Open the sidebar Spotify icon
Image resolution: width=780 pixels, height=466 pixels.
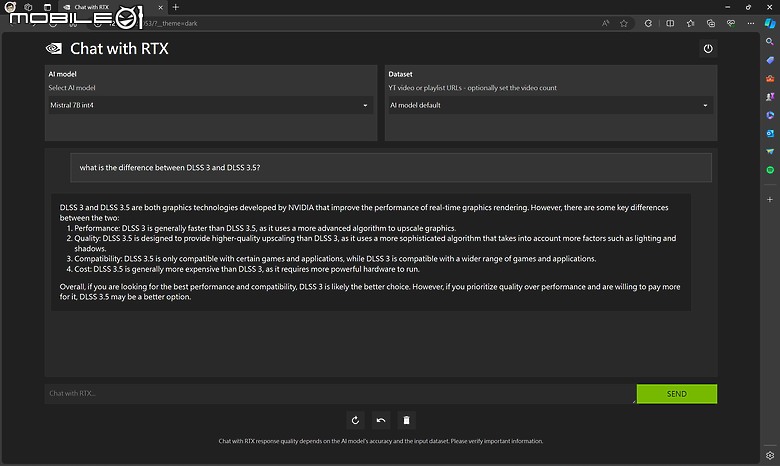pos(770,170)
